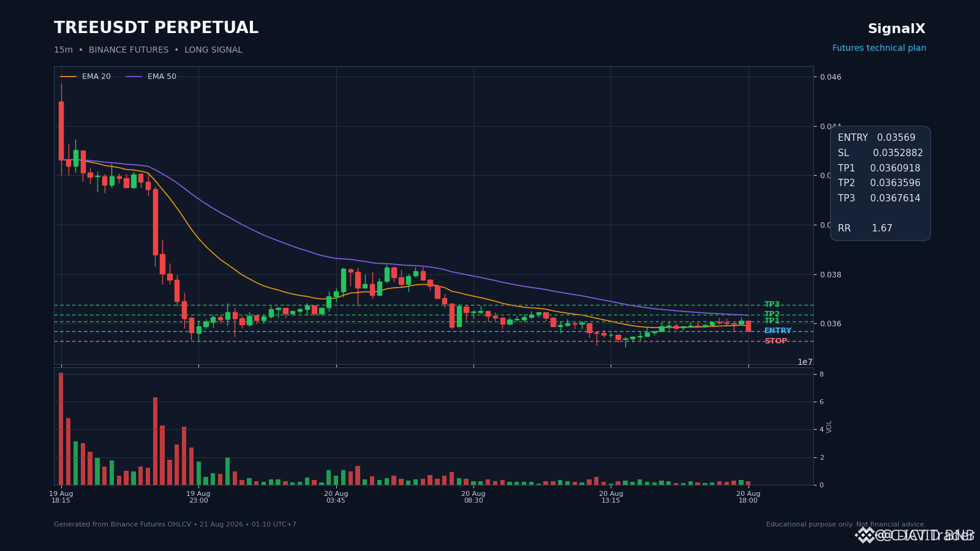Image resolution: width=980 pixels, height=551 pixels.
Task: Click the 0.046 price axis label
Action: pos(831,77)
